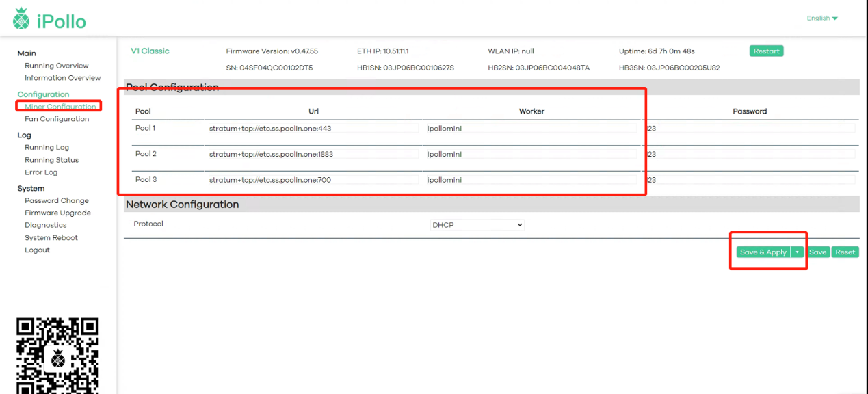Click the Reset button
Image resolution: width=868 pixels, height=394 pixels.
click(x=845, y=252)
